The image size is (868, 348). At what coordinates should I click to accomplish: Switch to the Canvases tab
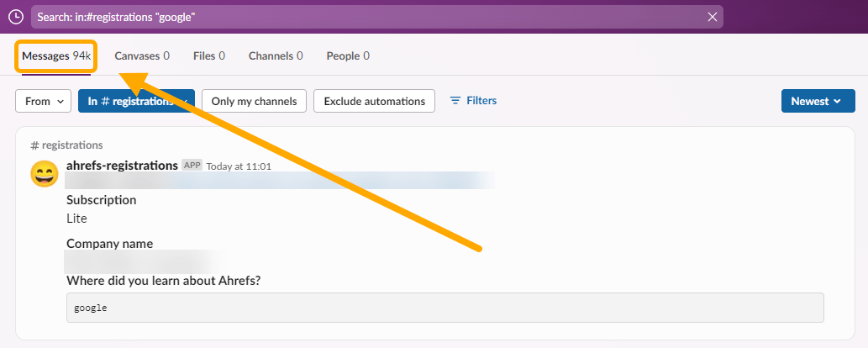point(142,56)
